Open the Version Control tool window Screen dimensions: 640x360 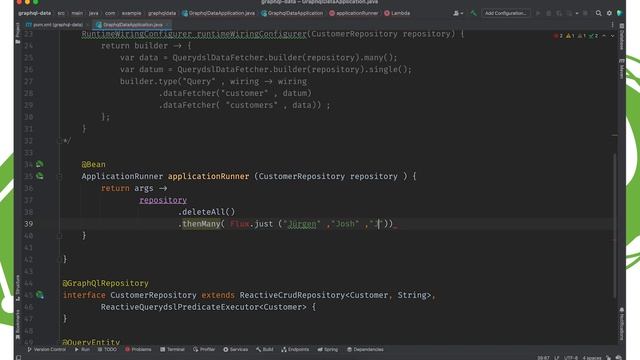pyautogui.click(x=46, y=349)
